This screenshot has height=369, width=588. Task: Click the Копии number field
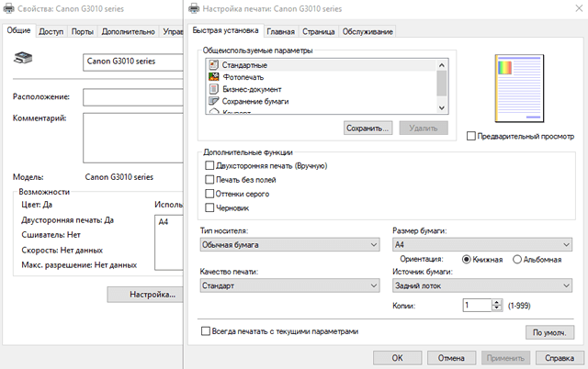(x=477, y=305)
